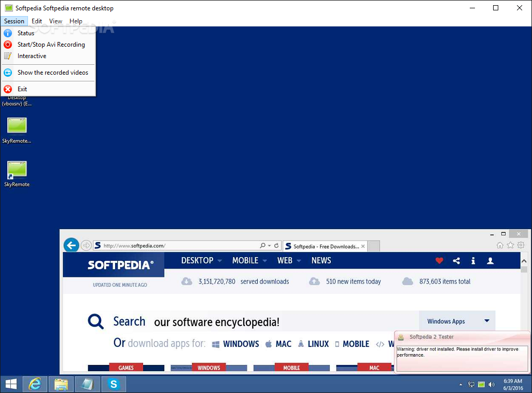The image size is (532, 393).
Task: Open the Edit menu
Action: tap(37, 21)
